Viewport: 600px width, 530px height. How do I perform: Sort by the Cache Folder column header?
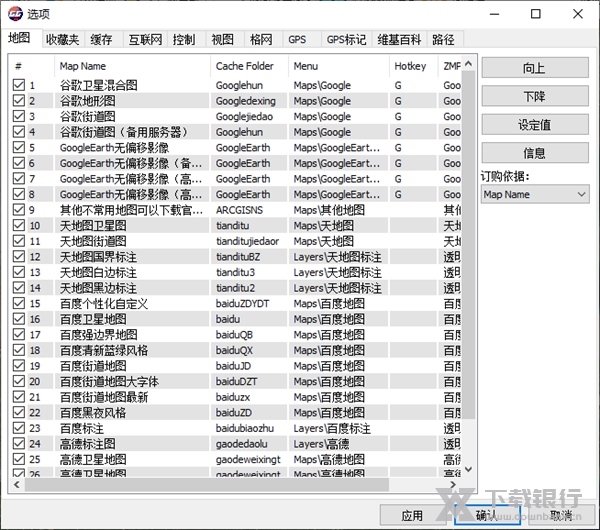point(249,66)
